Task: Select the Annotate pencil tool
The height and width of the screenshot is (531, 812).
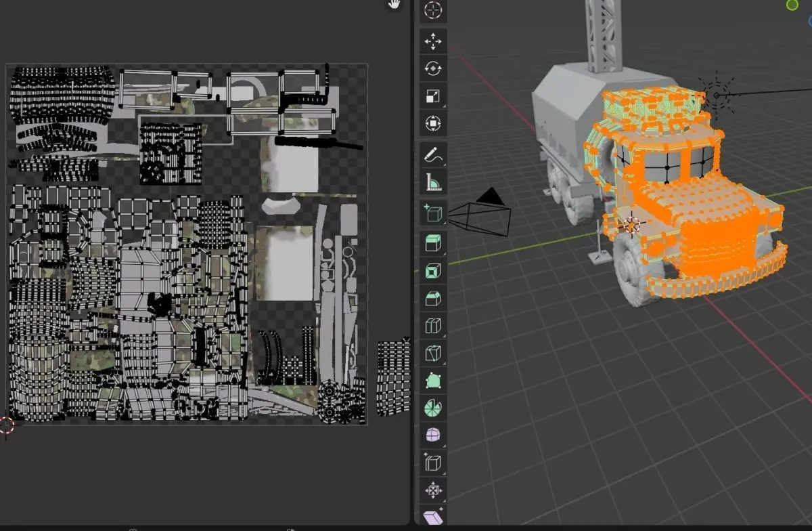Action: point(433,155)
